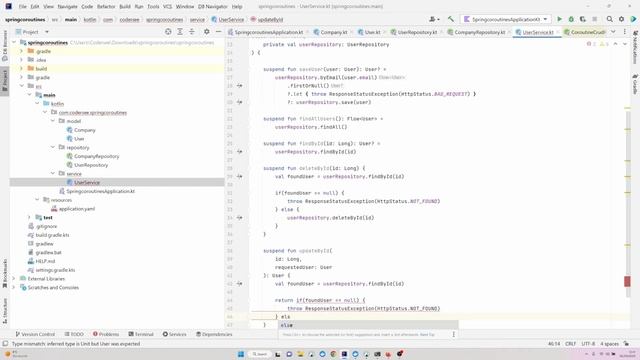Toggle the Structure tool window on the left edge

coord(5,311)
